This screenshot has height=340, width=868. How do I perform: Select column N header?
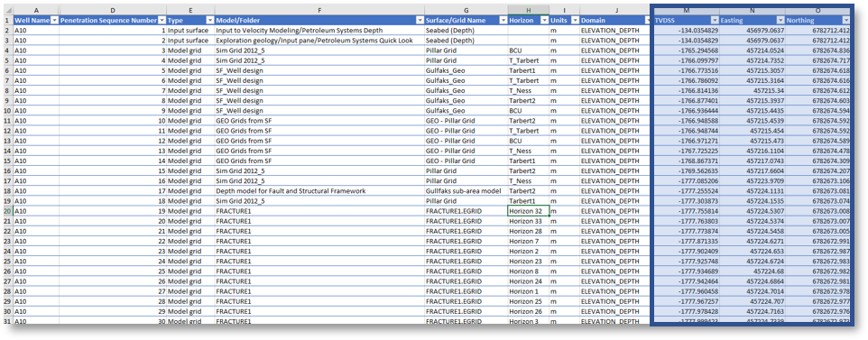click(x=752, y=11)
